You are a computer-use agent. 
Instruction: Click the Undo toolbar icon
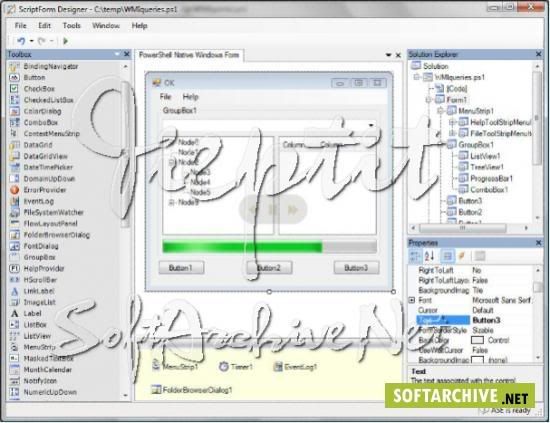[21, 41]
